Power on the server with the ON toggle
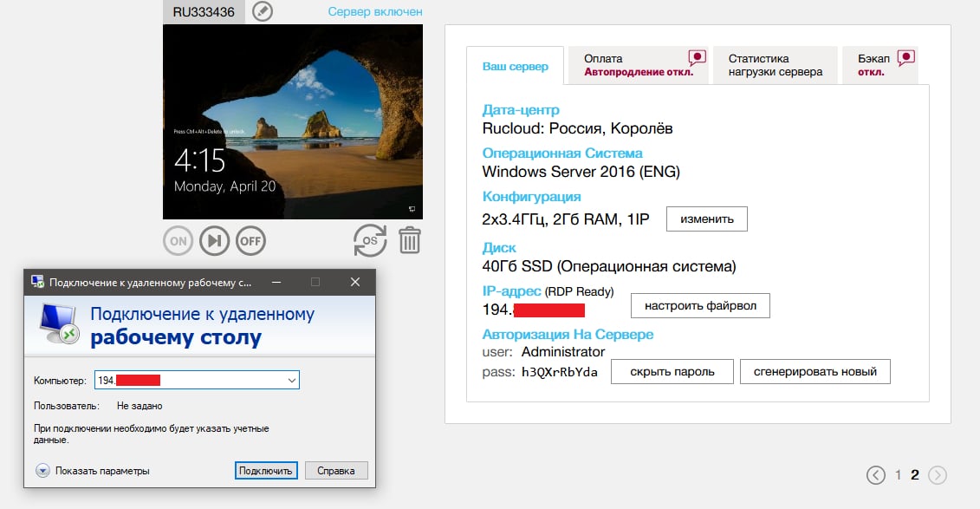Image resolution: width=980 pixels, height=509 pixels. click(x=178, y=240)
